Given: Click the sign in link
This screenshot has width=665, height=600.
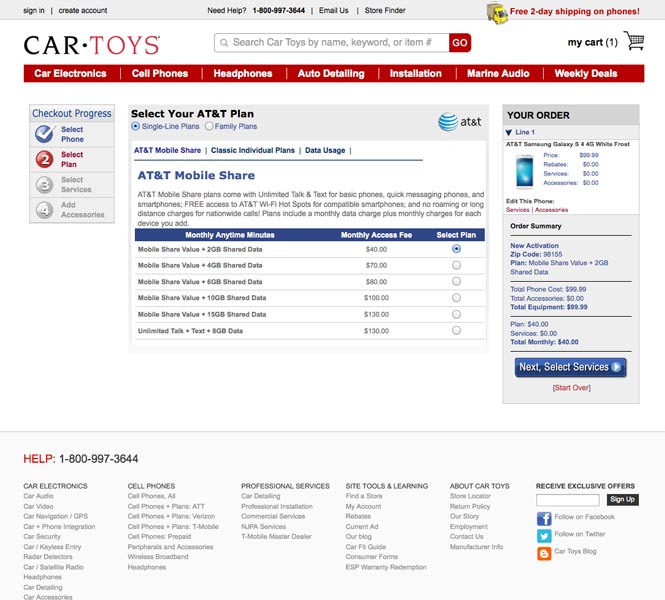Looking at the screenshot, I should click(34, 10).
